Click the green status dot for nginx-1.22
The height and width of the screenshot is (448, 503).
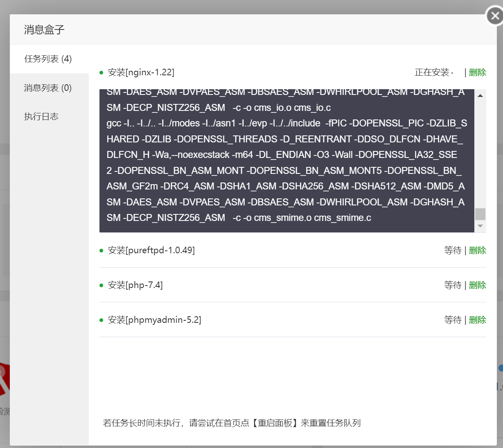pyautogui.click(x=101, y=72)
